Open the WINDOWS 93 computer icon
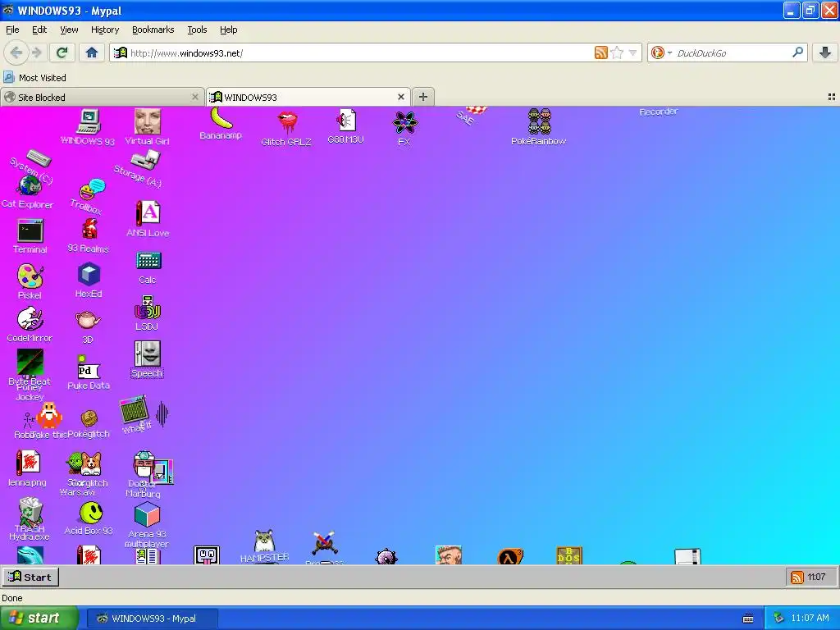The height and width of the screenshot is (630, 840). tap(89, 121)
